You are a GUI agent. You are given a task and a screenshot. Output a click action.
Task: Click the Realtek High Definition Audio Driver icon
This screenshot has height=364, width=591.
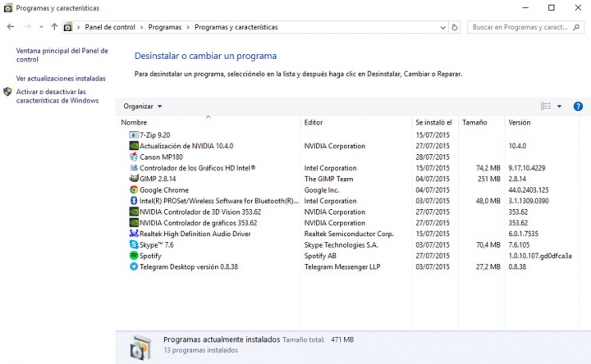coord(134,234)
